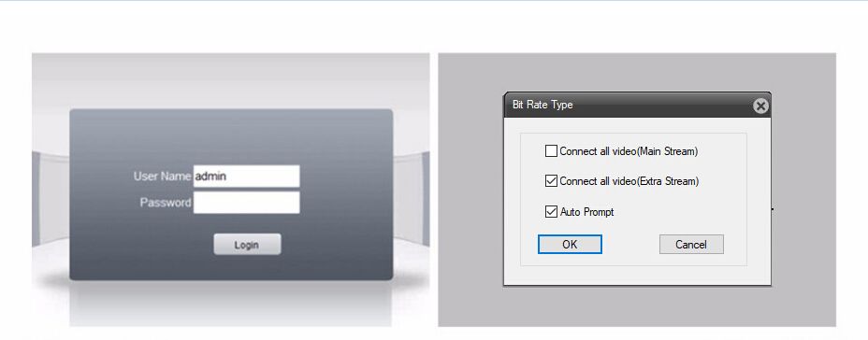Confirm Bit Rate Type with OK
Viewport: 868px width, 340px height.
[x=570, y=245]
